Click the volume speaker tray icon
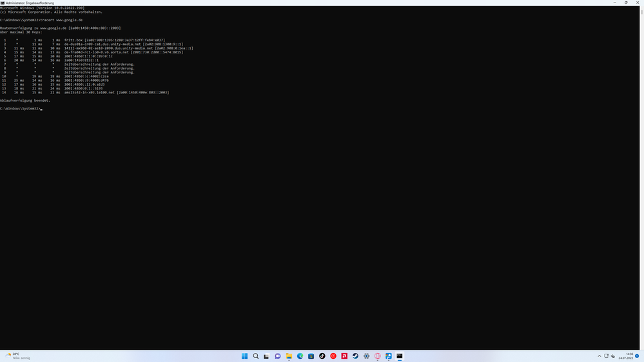The width and height of the screenshot is (644, 362). click(613, 356)
